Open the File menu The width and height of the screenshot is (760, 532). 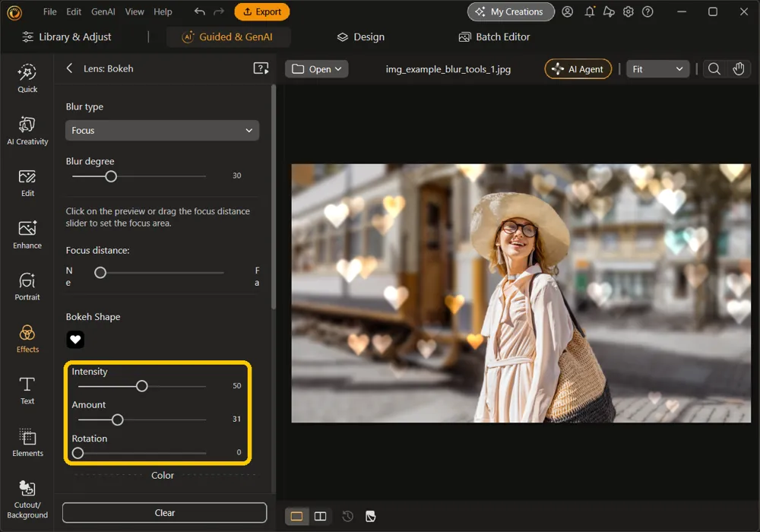[50, 11]
